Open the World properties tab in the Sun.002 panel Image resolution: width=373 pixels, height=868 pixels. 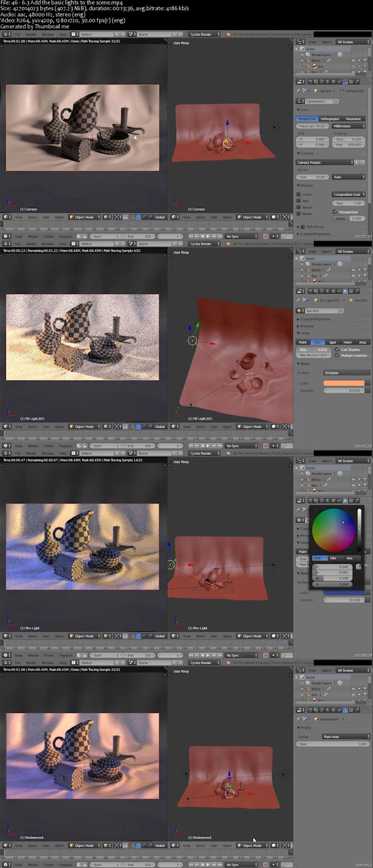[x=328, y=291]
